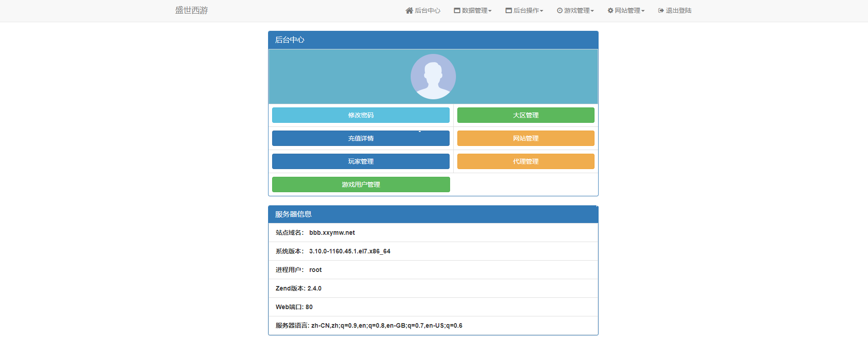Click the window icon beside 后台操作
Image resolution: width=868 pixels, height=354 pixels.
(508, 10)
